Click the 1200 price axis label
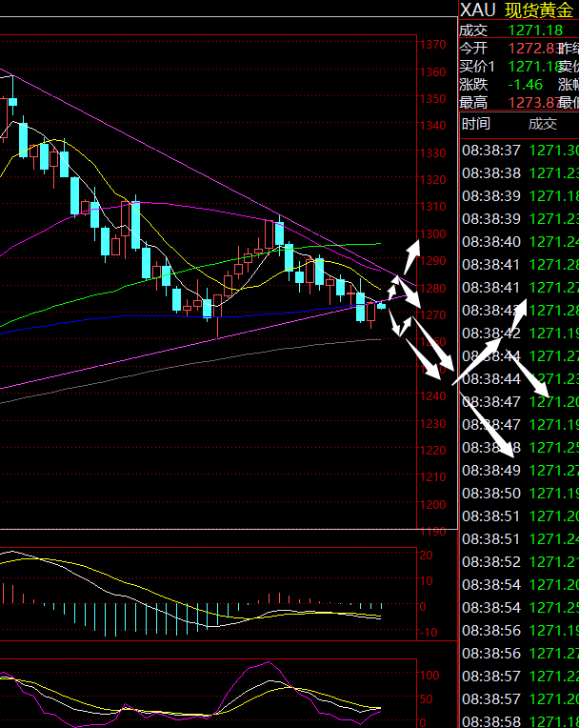Screen dimensions: 579x728 click(433, 505)
